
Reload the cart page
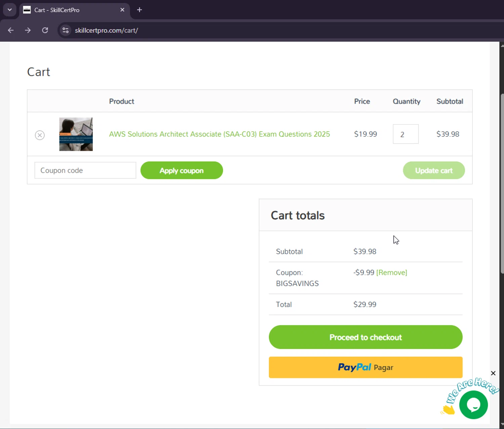45,30
